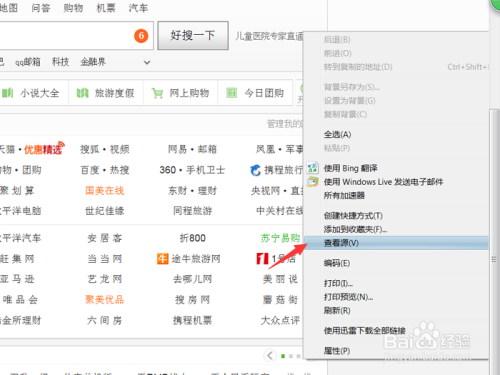Screen dimensions: 500x375
Task: Open the 世纪佳缘 link
Action: (x=105, y=211)
